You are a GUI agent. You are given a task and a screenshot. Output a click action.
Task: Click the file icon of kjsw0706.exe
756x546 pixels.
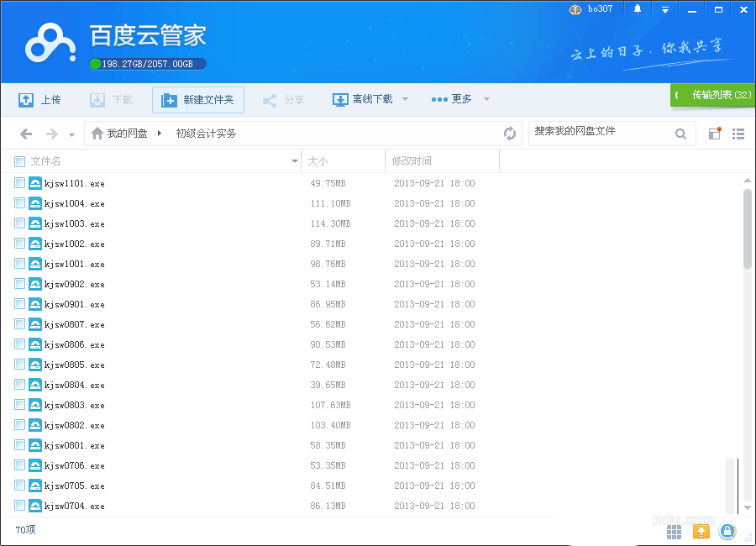pyautogui.click(x=35, y=465)
